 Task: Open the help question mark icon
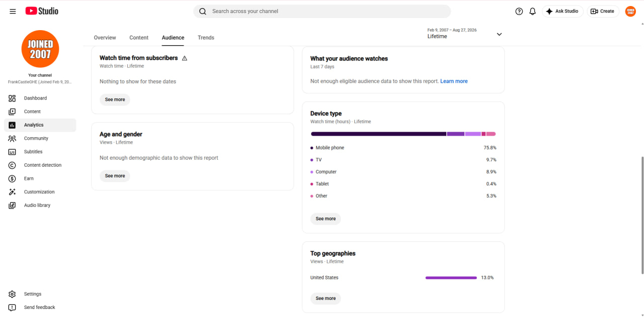519,11
